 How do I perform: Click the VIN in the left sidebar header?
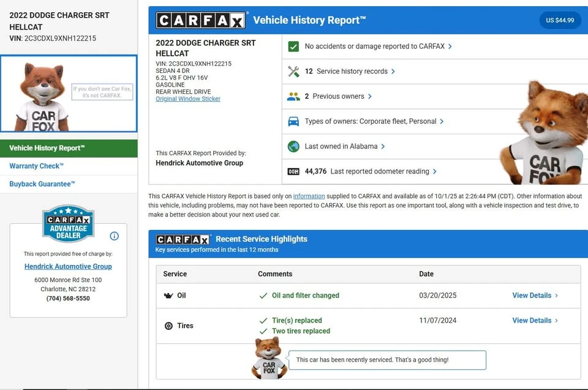(53, 38)
